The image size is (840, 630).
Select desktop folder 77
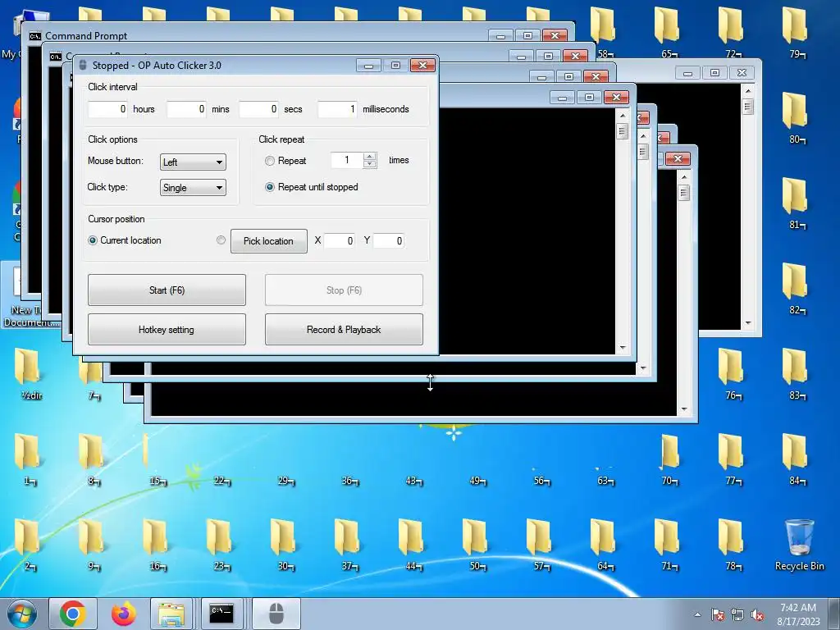coord(733,459)
